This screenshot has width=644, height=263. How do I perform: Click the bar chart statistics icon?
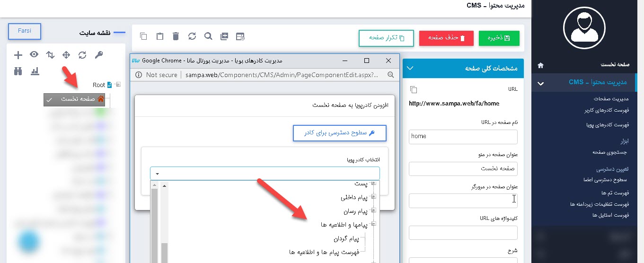point(35,71)
